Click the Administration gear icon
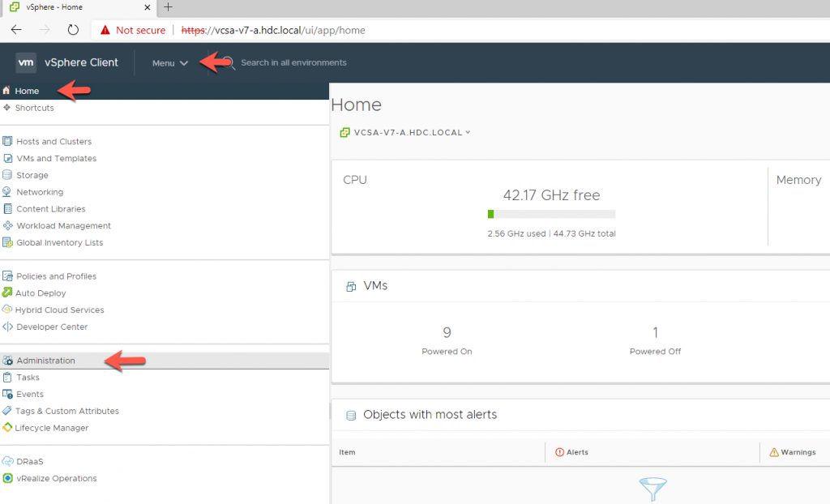The image size is (830, 504). (x=7, y=361)
